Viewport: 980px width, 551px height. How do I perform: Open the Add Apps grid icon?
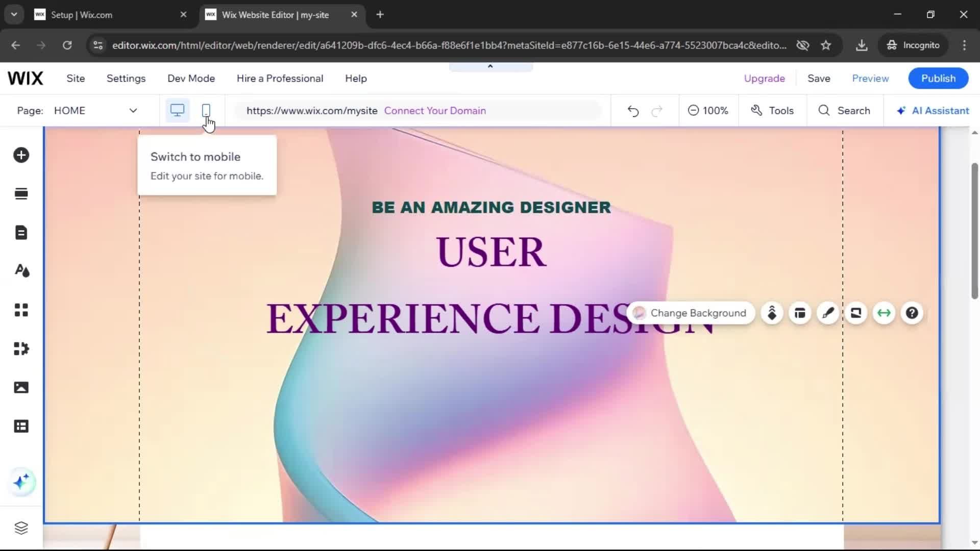21,310
